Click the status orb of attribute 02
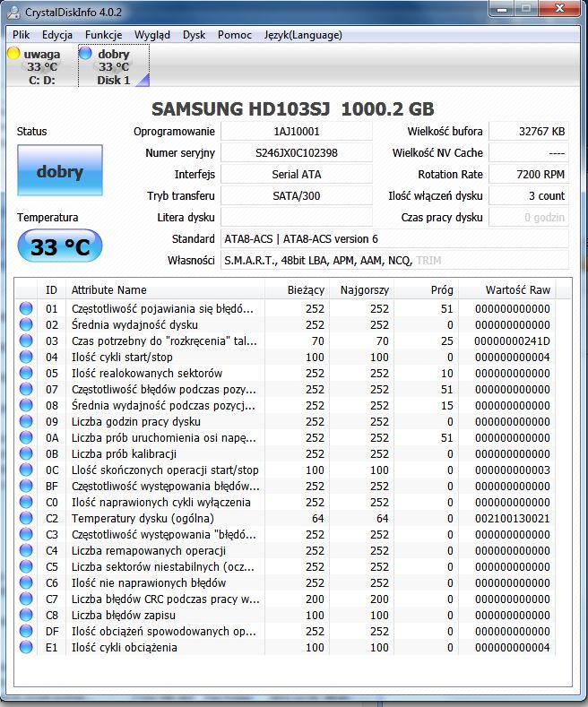 (26, 324)
